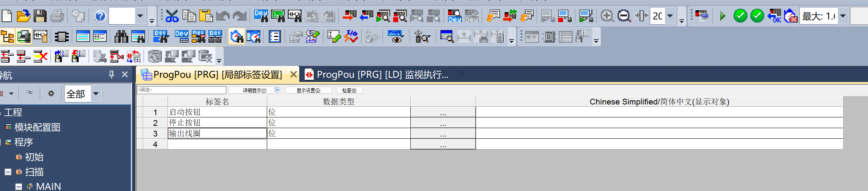
Task: Open the 全部 filter dropdown in navigation
Action: tap(96, 94)
